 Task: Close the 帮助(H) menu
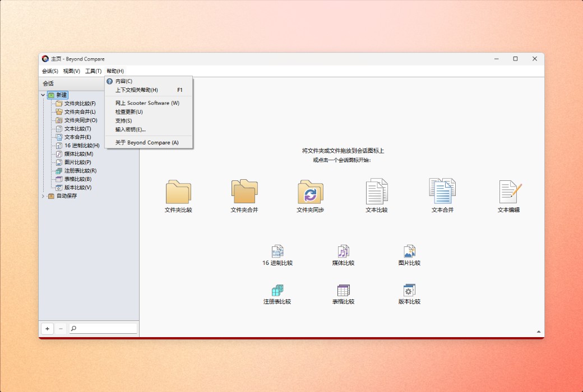click(115, 71)
